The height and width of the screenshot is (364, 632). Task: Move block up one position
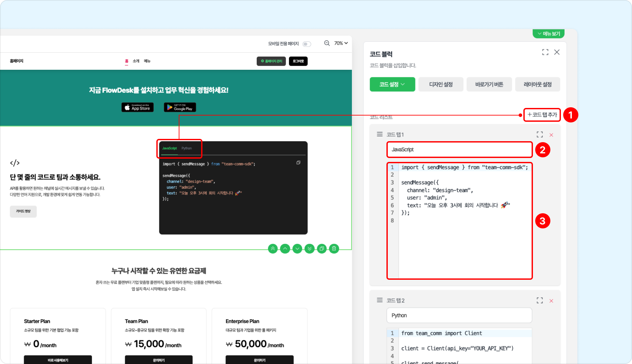(x=285, y=249)
